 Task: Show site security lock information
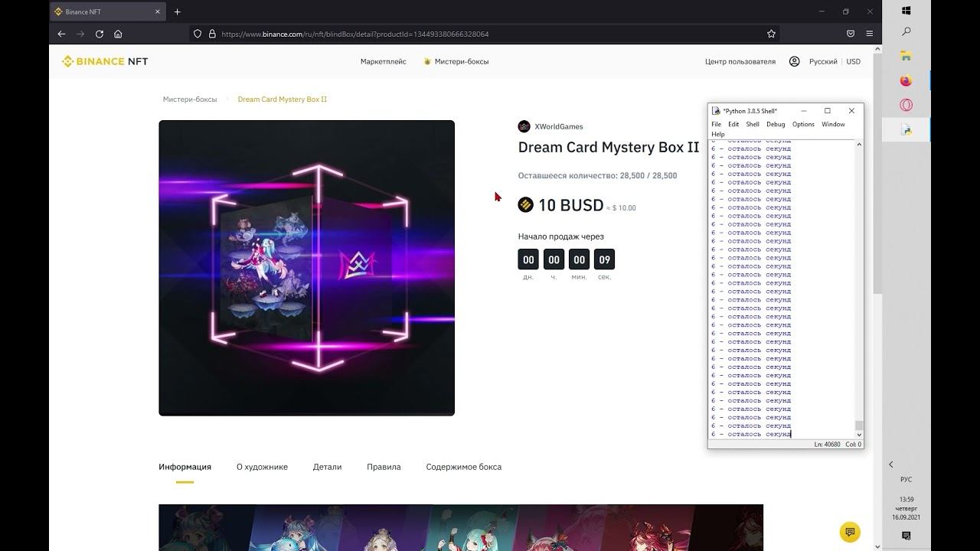[212, 34]
